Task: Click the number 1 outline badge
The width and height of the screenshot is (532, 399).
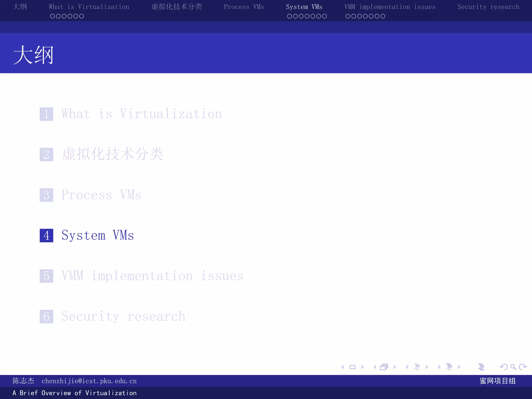Action: (x=46, y=114)
